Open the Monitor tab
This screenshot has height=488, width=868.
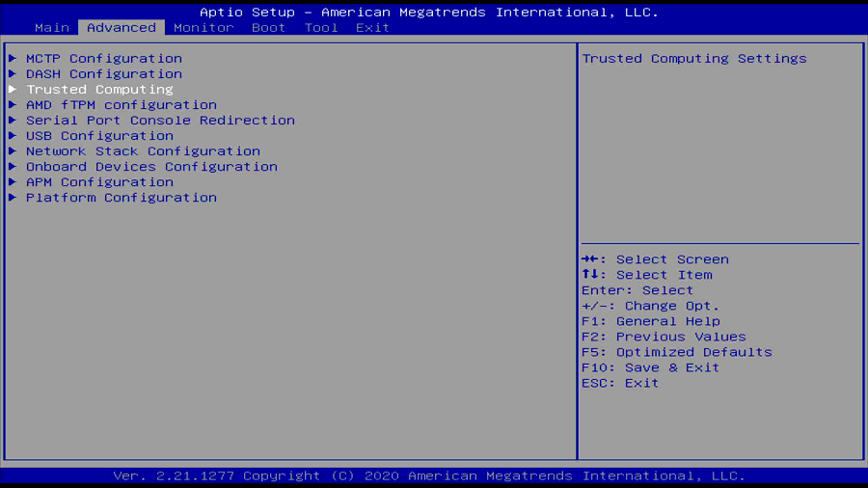tap(203, 28)
